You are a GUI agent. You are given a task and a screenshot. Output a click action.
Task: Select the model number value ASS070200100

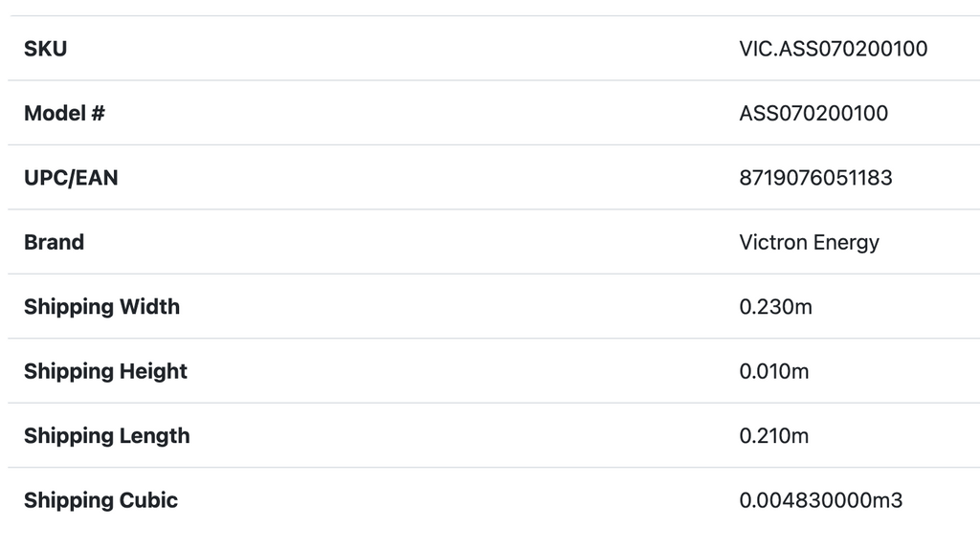coord(813,113)
